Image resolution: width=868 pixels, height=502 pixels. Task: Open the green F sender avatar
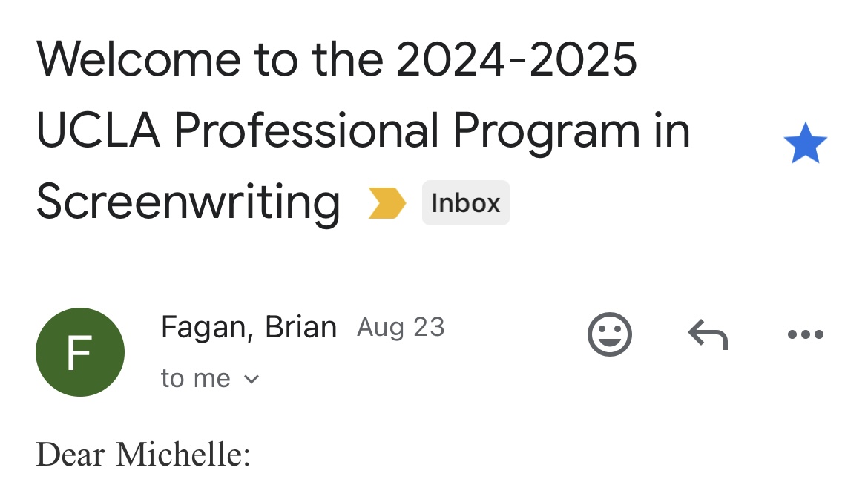click(x=80, y=352)
